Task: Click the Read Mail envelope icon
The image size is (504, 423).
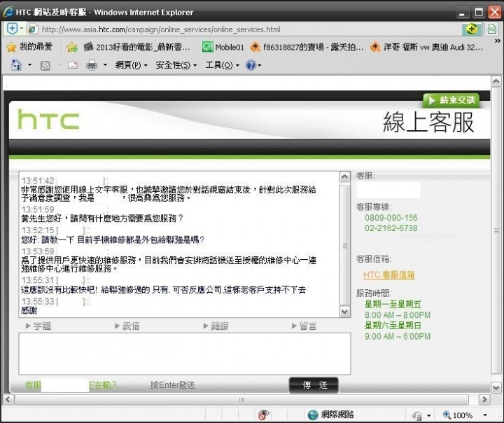Action: [73, 65]
